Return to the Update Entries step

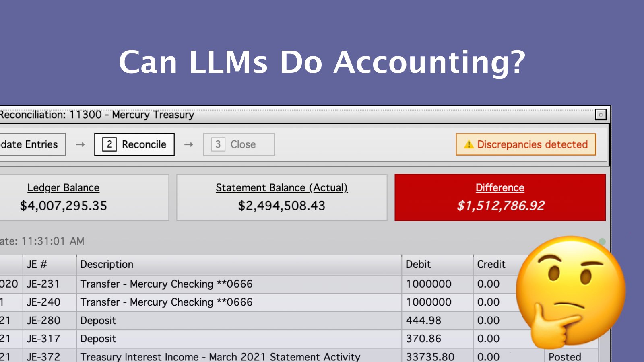pyautogui.click(x=31, y=144)
